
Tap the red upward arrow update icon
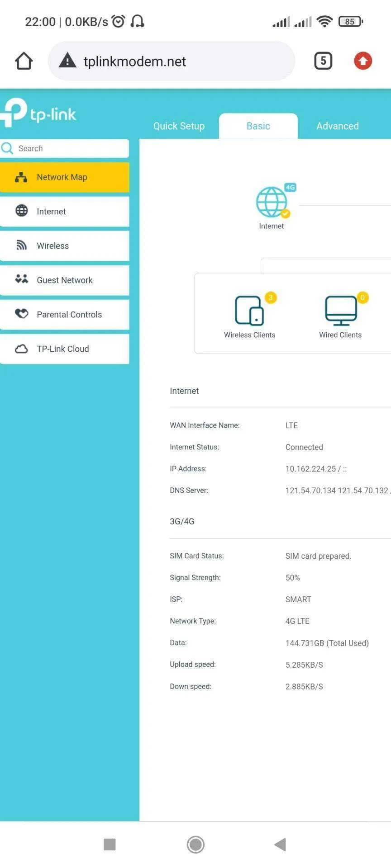pyautogui.click(x=363, y=61)
